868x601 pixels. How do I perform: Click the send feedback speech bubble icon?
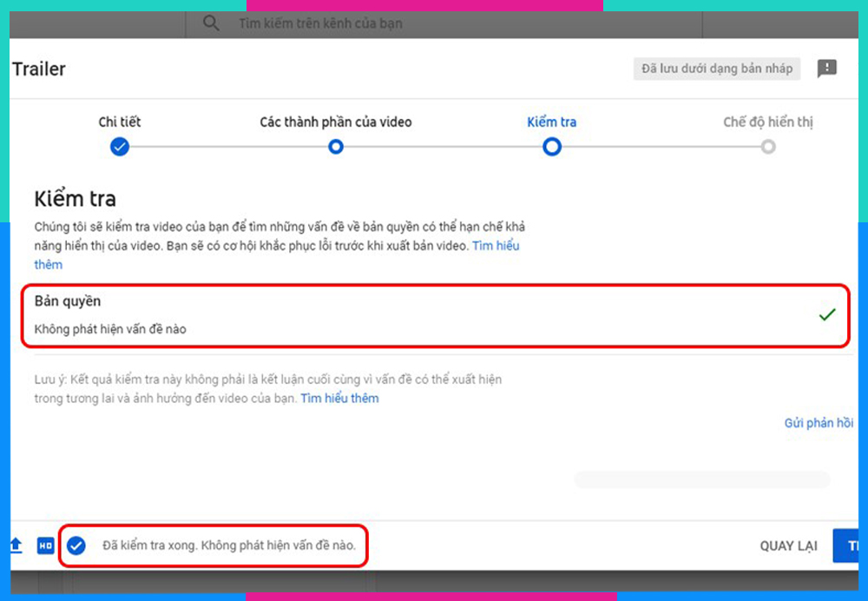click(x=826, y=69)
